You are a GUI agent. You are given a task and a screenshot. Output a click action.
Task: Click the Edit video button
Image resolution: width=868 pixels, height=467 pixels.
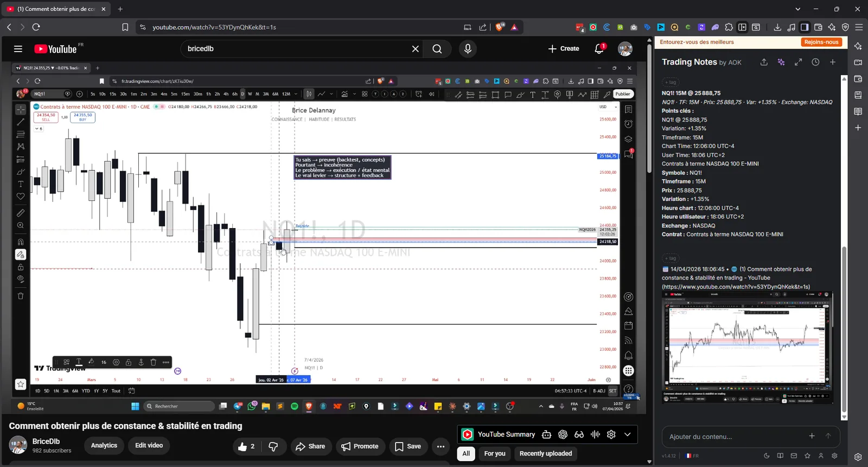point(149,445)
